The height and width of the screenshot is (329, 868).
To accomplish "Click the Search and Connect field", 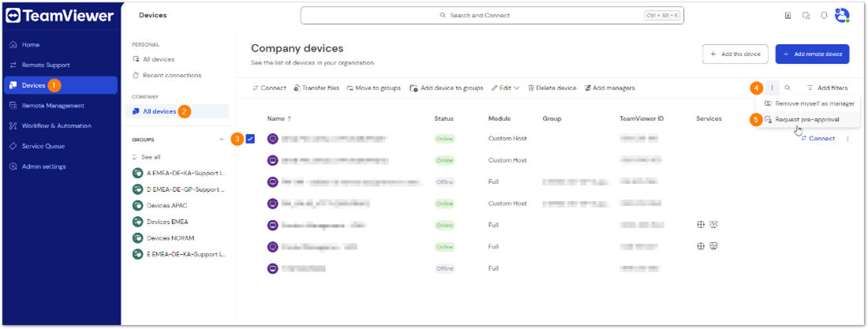I will [492, 16].
